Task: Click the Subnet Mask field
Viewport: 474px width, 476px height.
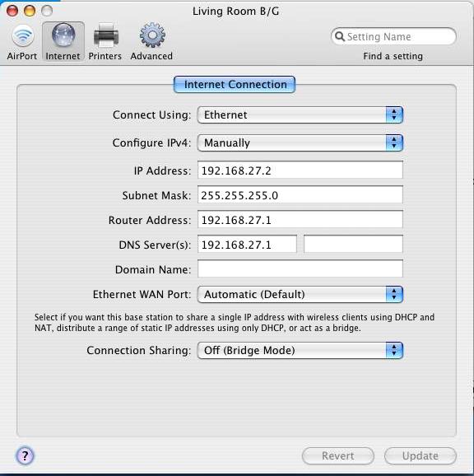Action: 300,195
